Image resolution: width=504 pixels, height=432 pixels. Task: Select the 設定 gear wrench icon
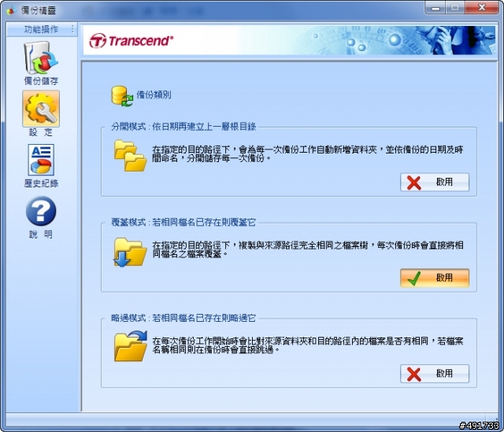[x=41, y=109]
